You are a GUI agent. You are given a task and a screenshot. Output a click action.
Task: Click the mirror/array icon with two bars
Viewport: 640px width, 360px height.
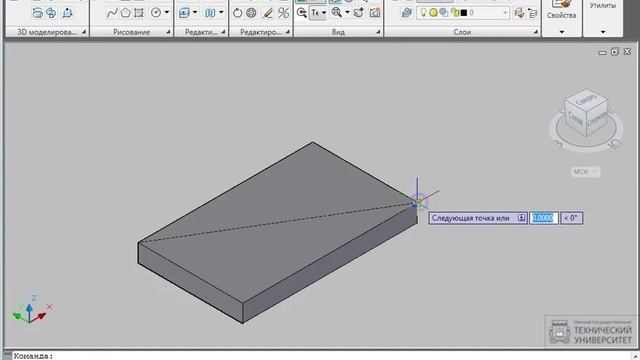tap(210, 13)
